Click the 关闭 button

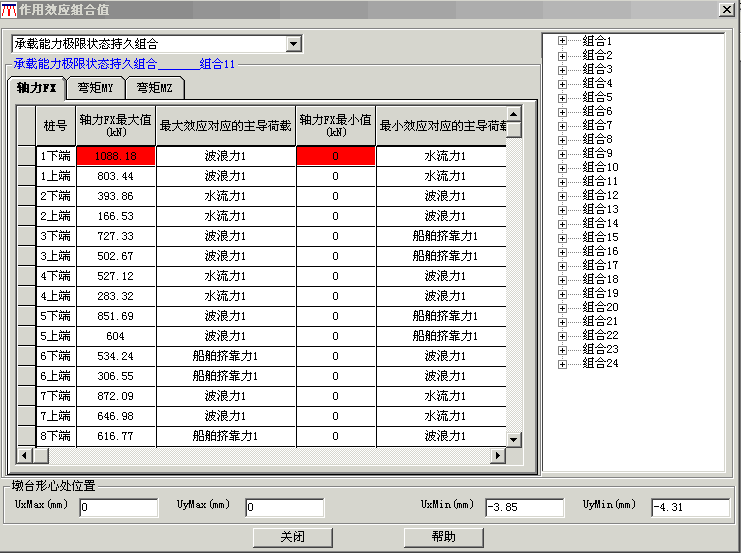point(292,537)
